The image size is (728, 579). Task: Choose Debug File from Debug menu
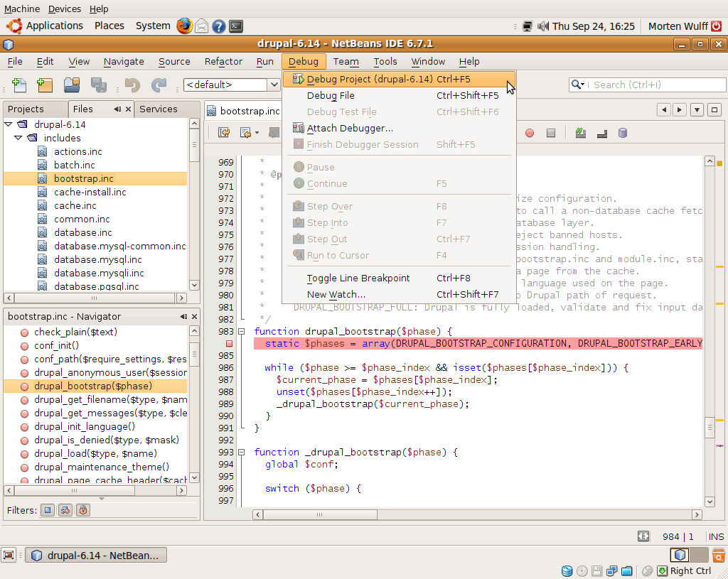point(399,96)
